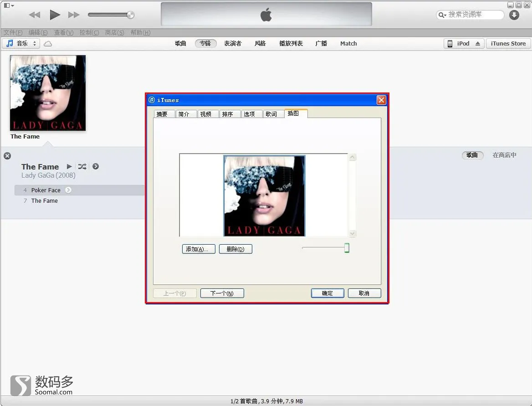
Task: Click the artwork size slider handle
Action: 347,248
